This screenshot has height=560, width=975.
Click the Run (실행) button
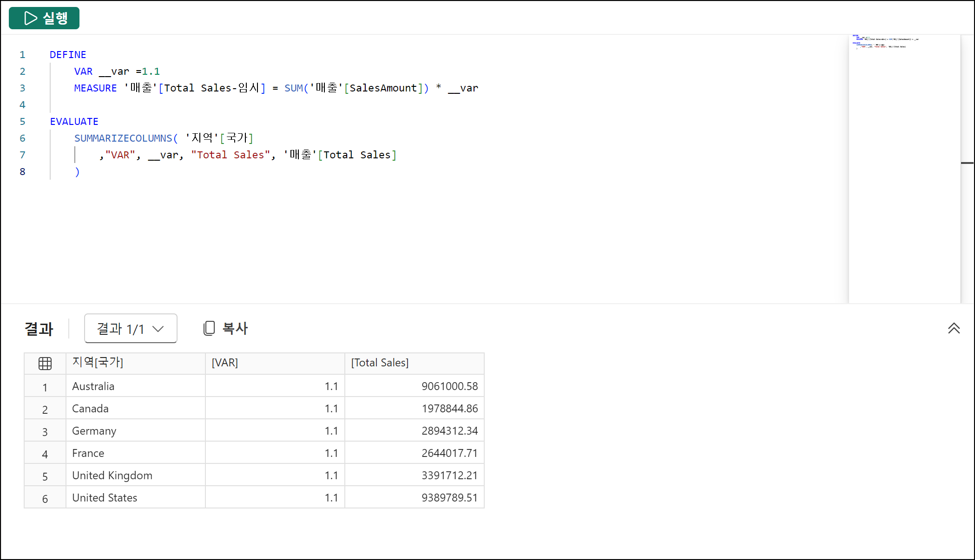coord(44,18)
